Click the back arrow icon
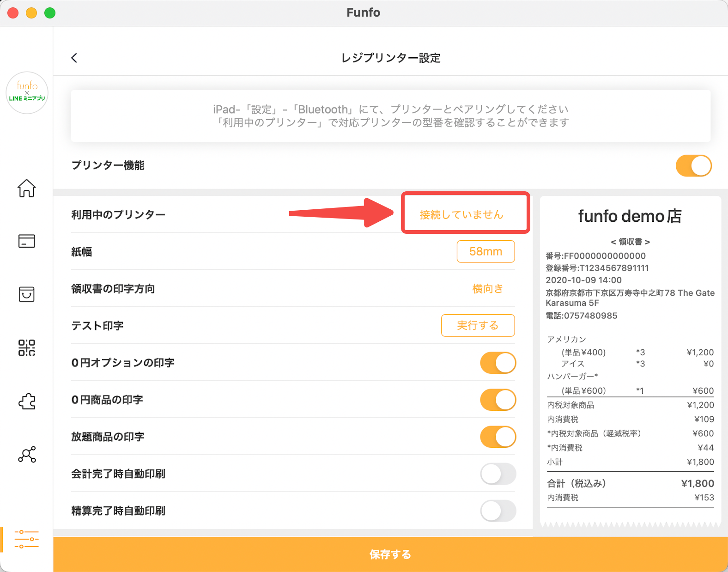The width and height of the screenshot is (728, 572). pos(74,58)
